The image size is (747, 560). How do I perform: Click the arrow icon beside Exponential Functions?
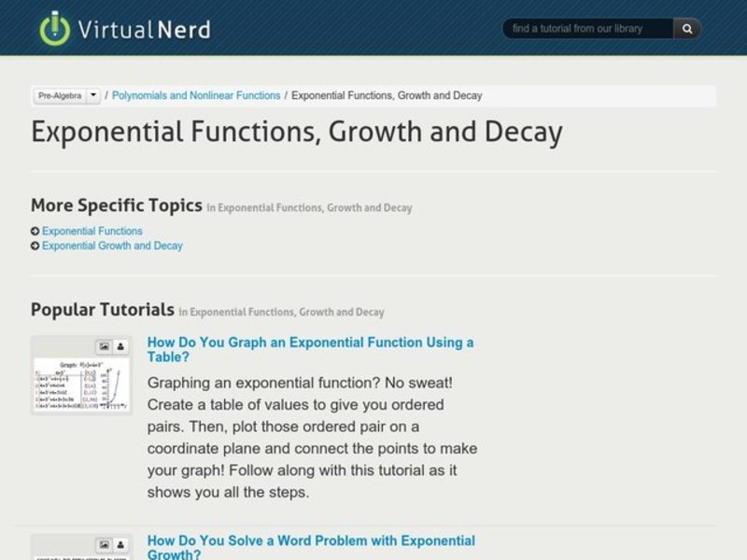tap(35, 231)
